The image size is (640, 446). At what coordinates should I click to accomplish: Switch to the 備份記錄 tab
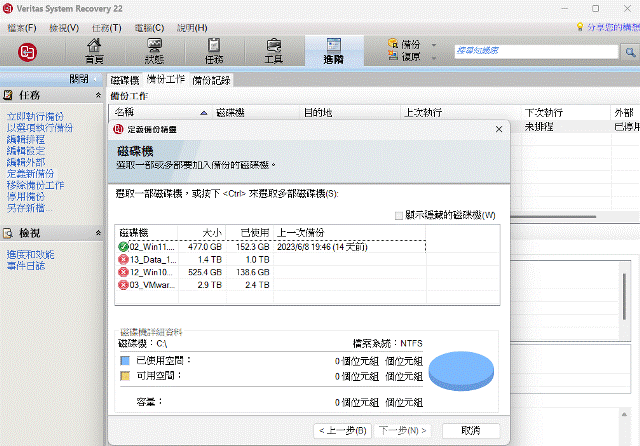coord(211,80)
